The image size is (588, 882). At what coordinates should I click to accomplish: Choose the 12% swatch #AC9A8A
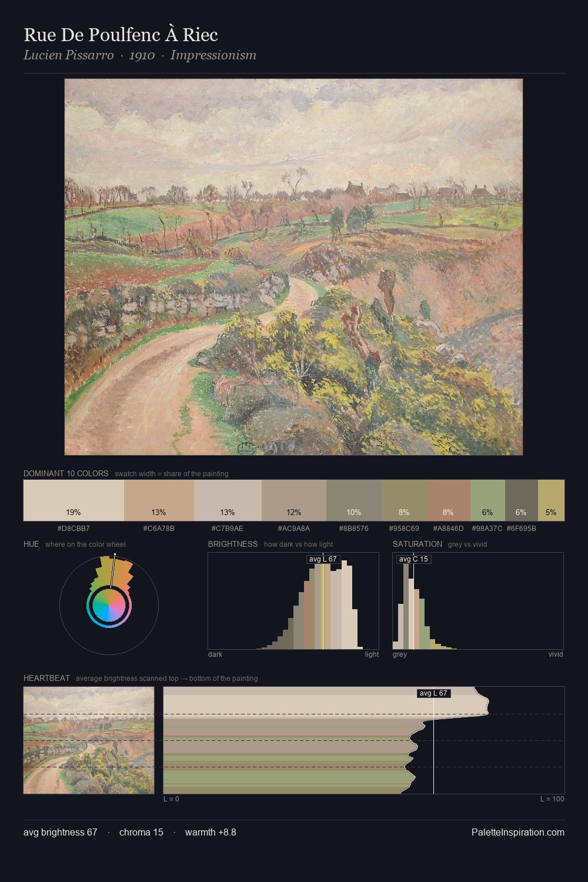(x=294, y=500)
